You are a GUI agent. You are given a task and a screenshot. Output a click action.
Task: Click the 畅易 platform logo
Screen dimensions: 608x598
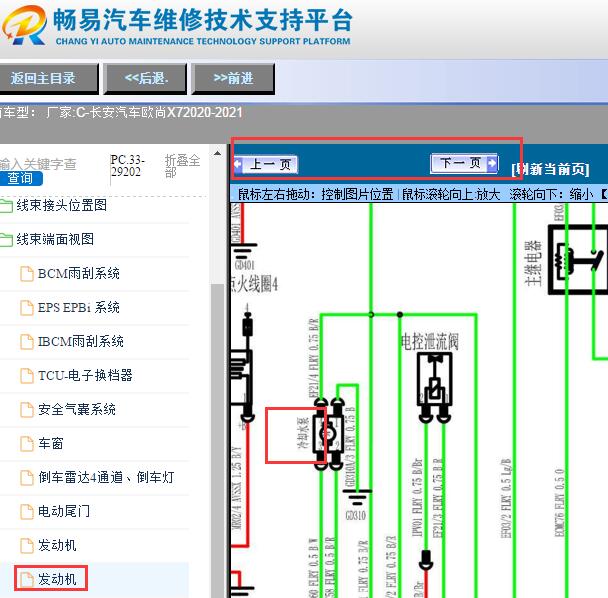(24, 25)
